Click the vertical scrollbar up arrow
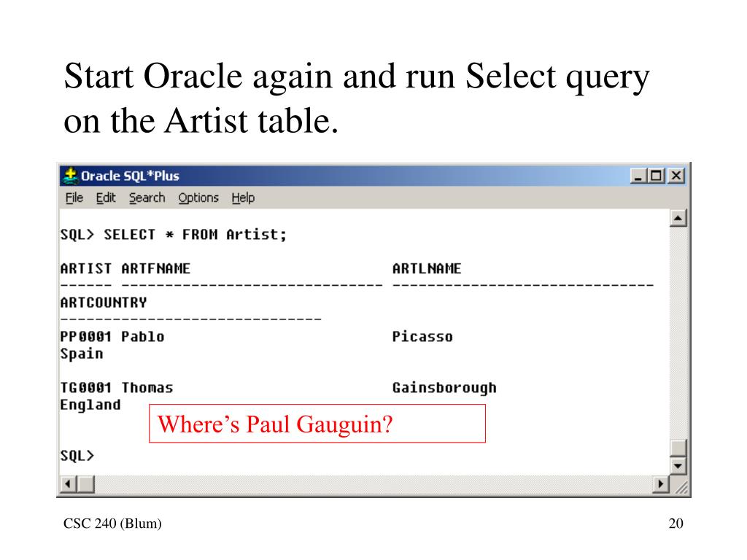This screenshot has height=560, width=747. click(678, 218)
